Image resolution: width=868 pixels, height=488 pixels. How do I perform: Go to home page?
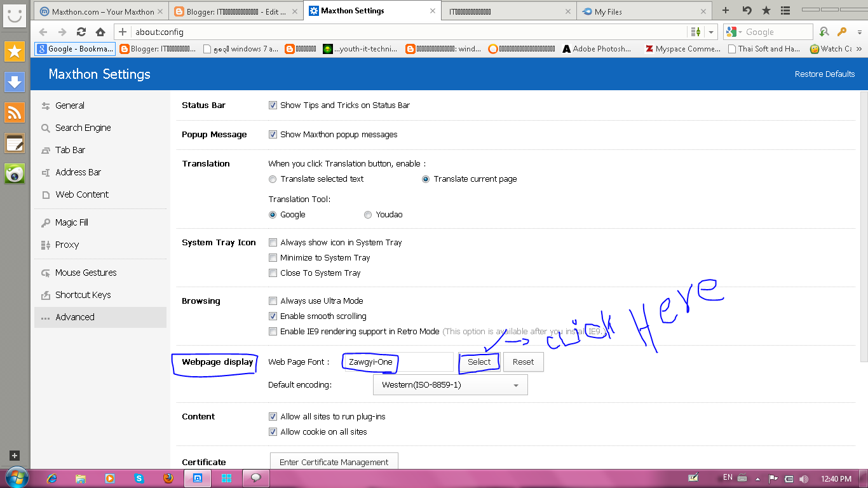point(100,32)
